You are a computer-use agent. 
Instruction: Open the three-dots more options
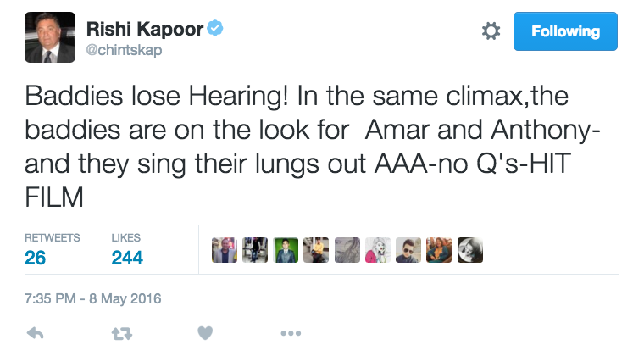pos(290,333)
